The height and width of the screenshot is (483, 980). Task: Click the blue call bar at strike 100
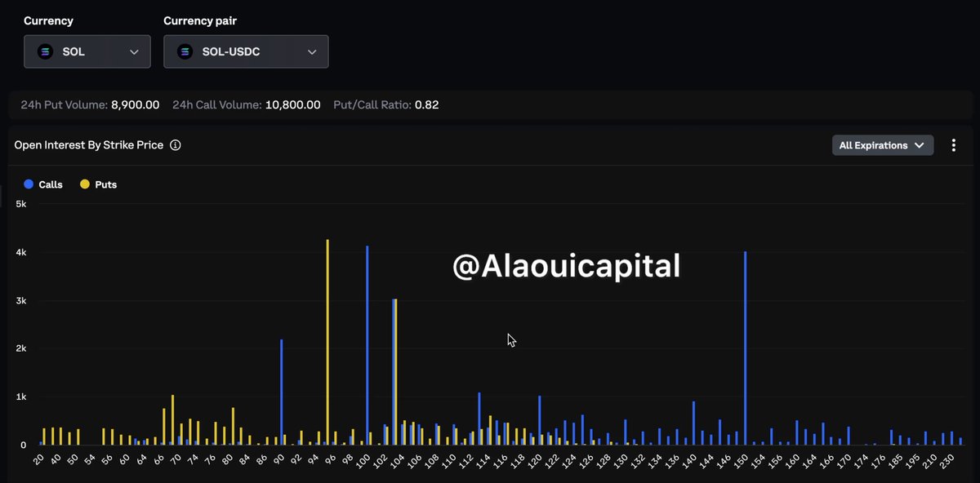[x=367, y=345]
